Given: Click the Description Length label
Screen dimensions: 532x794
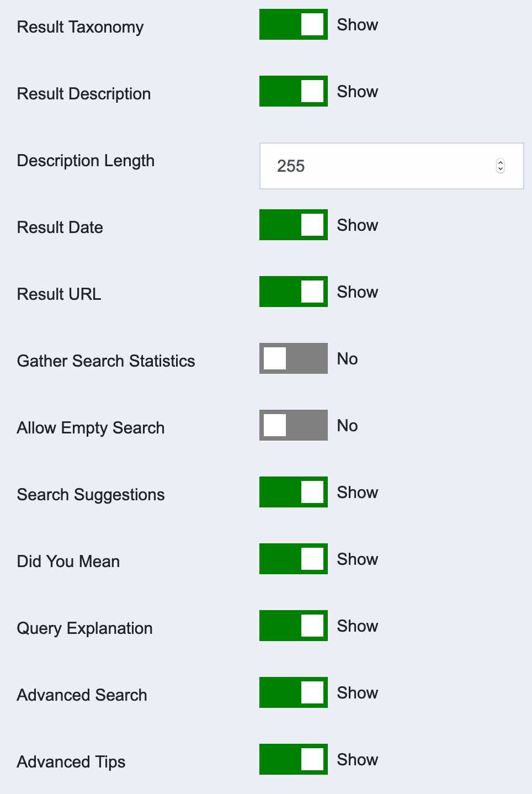Looking at the screenshot, I should pyautogui.click(x=86, y=161).
